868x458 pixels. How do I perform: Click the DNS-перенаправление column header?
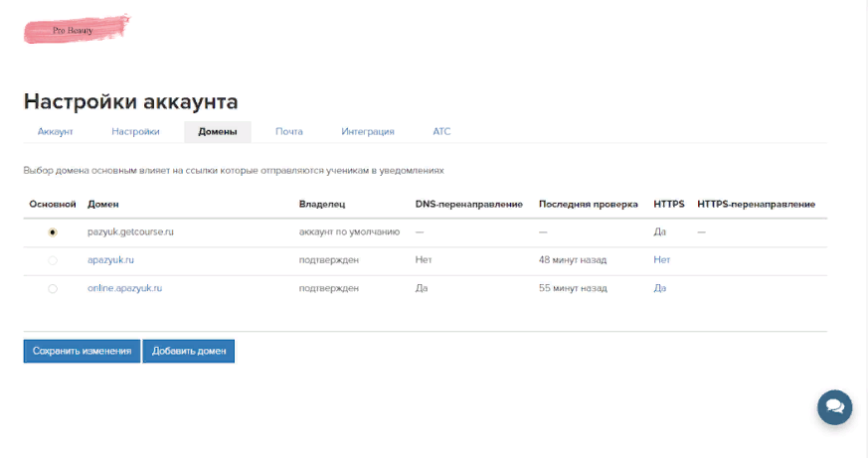point(469,204)
